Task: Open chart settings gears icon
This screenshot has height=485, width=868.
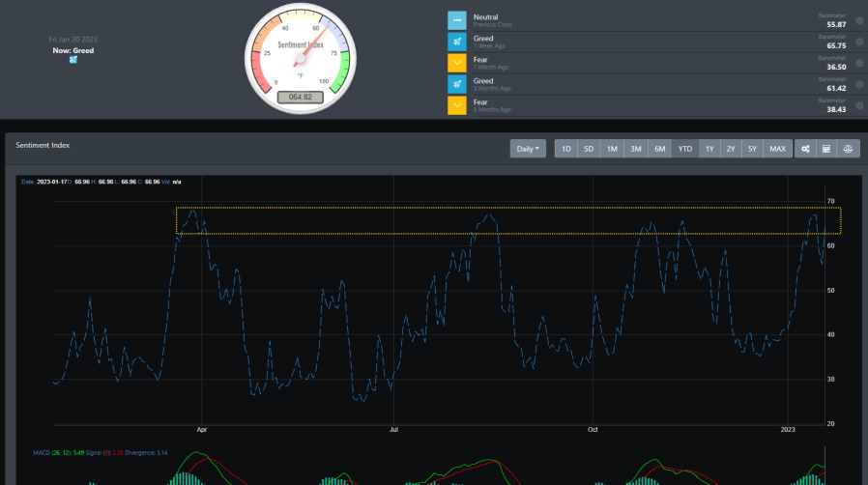Action: [x=805, y=149]
